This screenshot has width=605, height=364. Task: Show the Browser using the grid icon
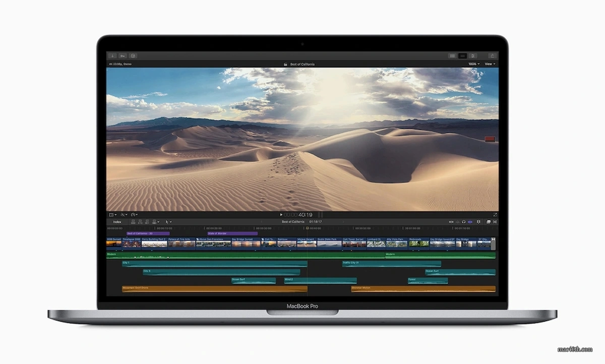click(x=452, y=55)
